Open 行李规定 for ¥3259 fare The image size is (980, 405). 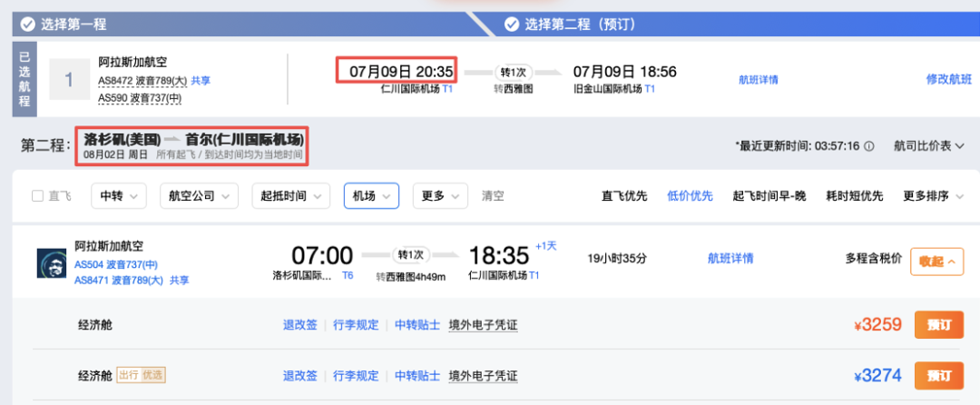356,325
